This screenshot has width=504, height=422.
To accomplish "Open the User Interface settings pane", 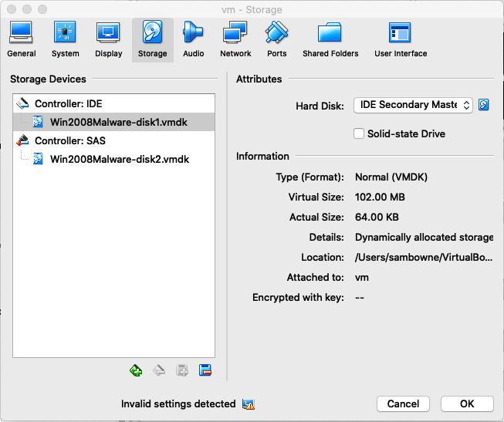I will coord(401,39).
